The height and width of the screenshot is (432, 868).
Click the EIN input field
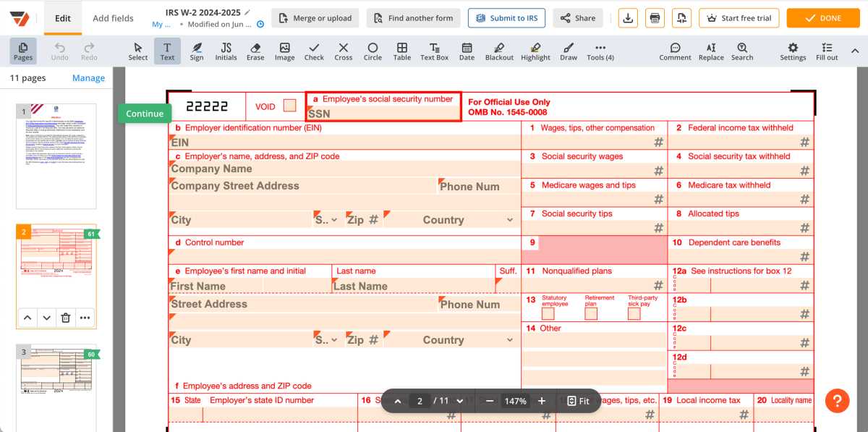344,143
